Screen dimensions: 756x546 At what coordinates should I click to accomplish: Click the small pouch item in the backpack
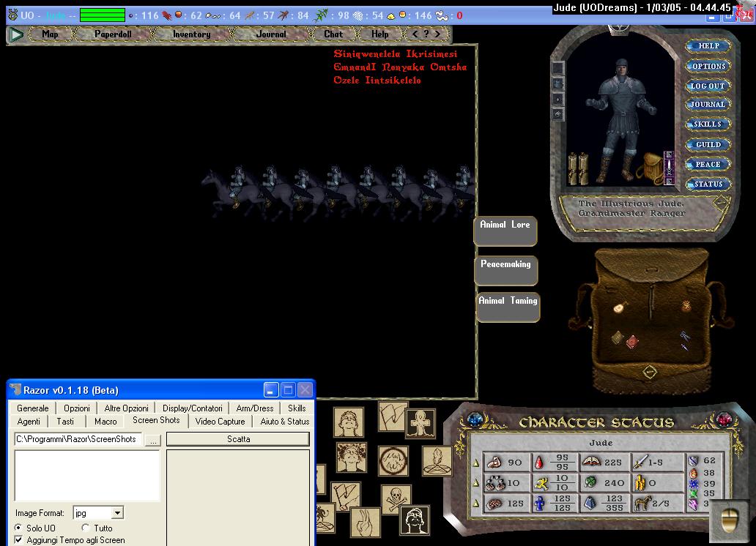pos(686,305)
